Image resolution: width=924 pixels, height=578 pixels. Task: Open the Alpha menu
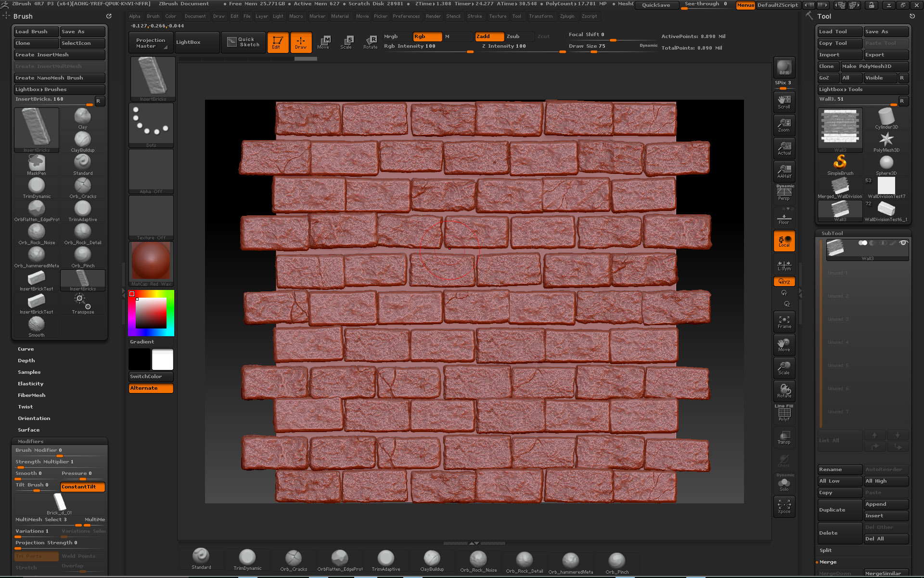(135, 16)
